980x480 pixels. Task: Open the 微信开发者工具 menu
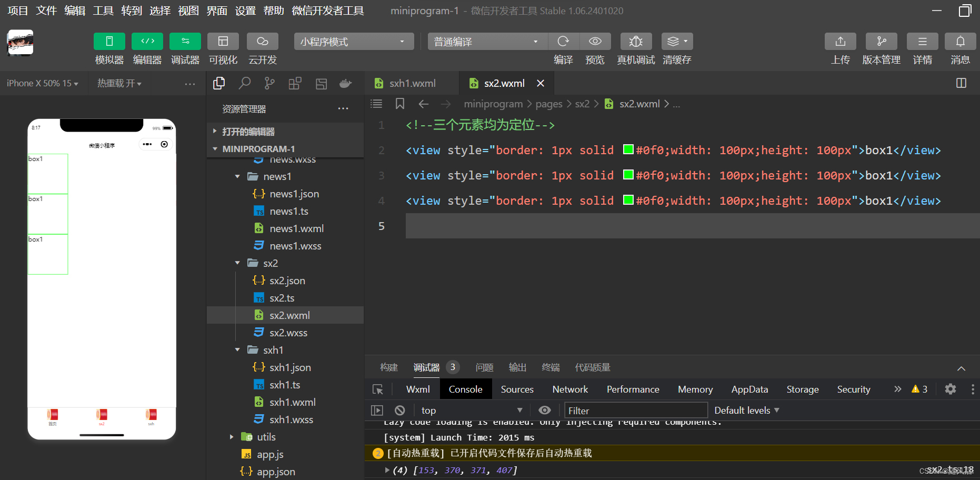point(328,11)
